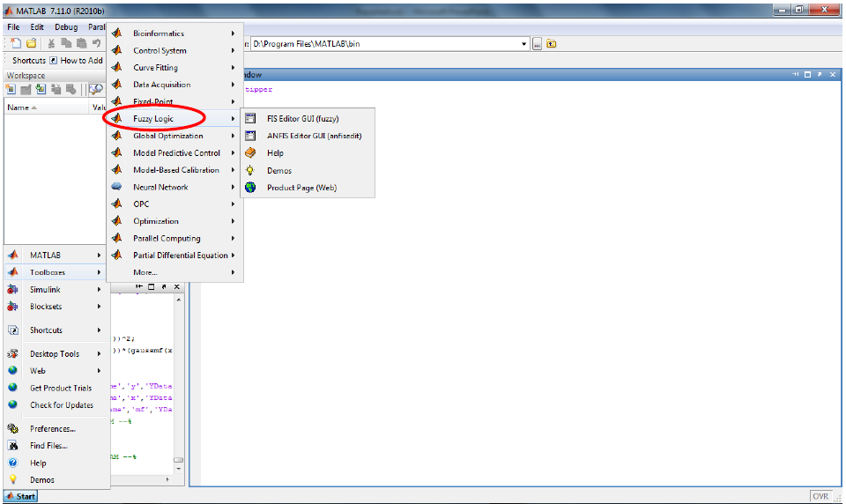Image resolution: width=846 pixels, height=504 pixels.
Task: Expand the Control System toolbox submenu
Action: pyautogui.click(x=174, y=51)
